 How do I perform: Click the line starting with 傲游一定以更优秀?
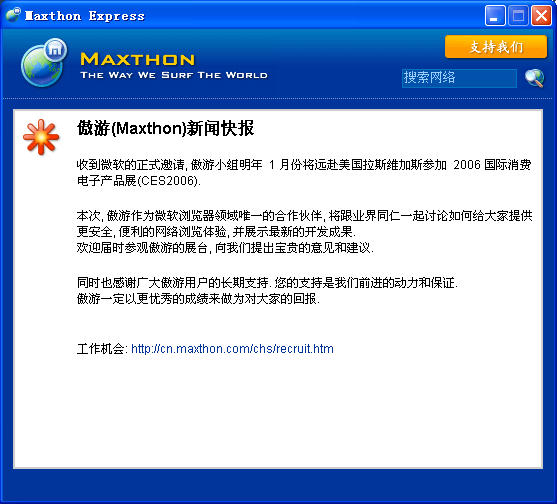coord(198,299)
